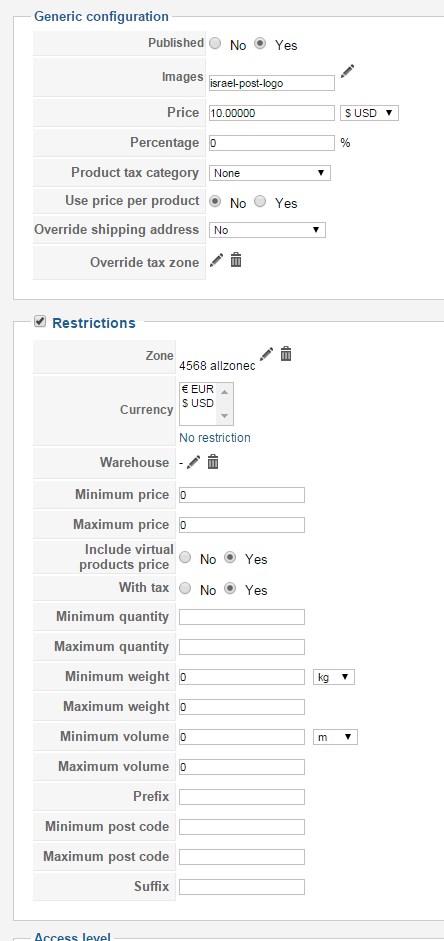Uncheck the Restrictions checkbox
Viewport: 444px width, 941px height.
click(40, 322)
